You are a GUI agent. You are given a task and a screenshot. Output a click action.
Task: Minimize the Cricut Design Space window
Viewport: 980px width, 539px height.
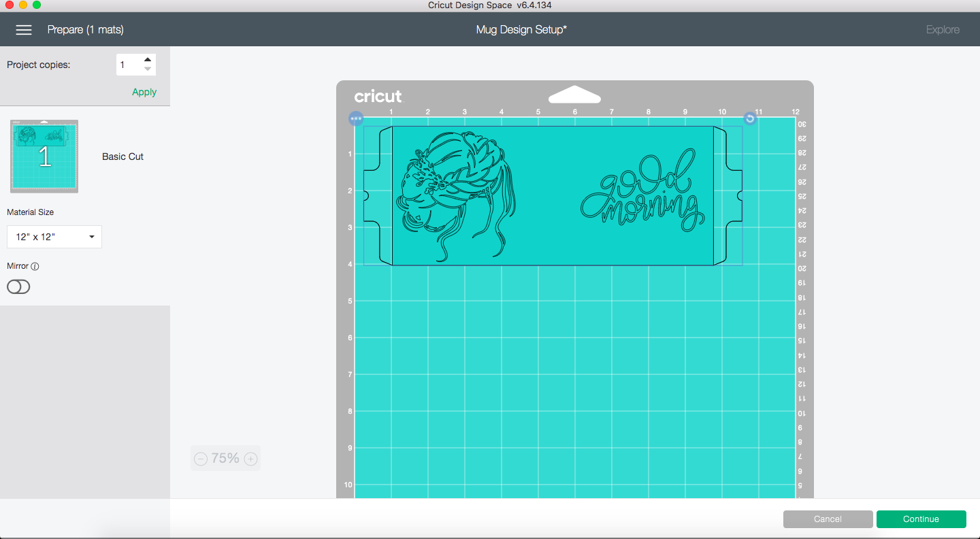click(23, 5)
